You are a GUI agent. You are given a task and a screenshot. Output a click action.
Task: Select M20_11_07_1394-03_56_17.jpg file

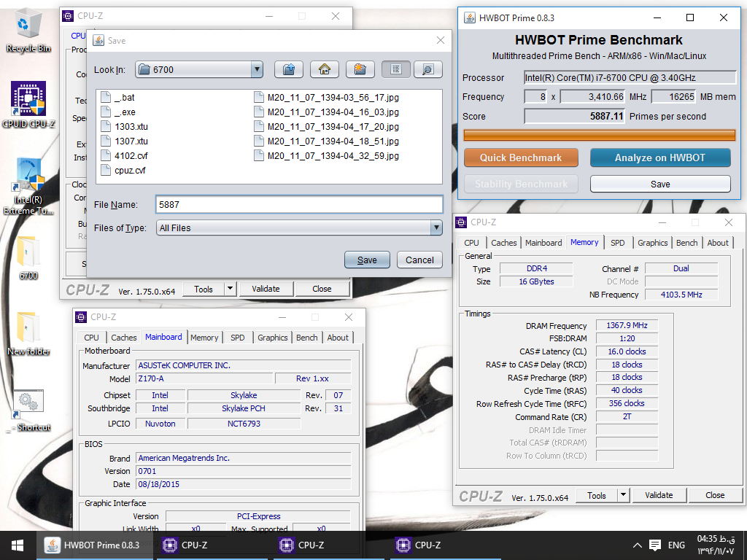click(x=327, y=98)
